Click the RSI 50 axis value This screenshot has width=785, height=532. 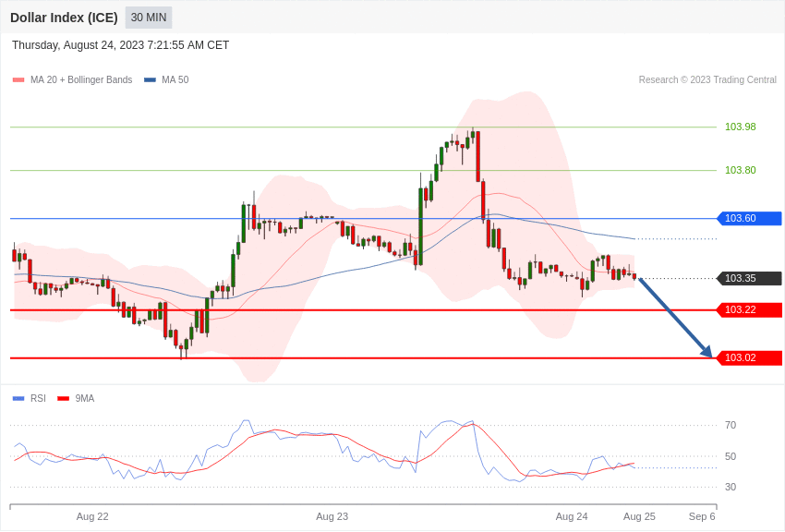731,456
